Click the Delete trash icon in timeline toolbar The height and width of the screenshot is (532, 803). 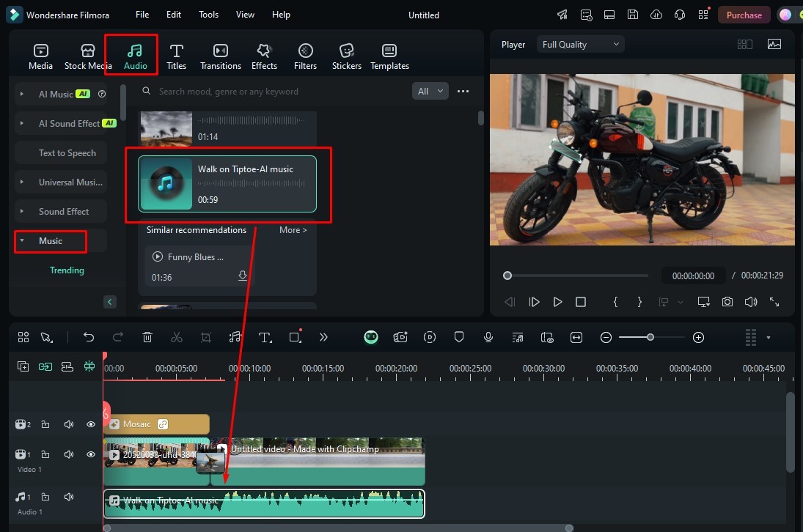[147, 337]
